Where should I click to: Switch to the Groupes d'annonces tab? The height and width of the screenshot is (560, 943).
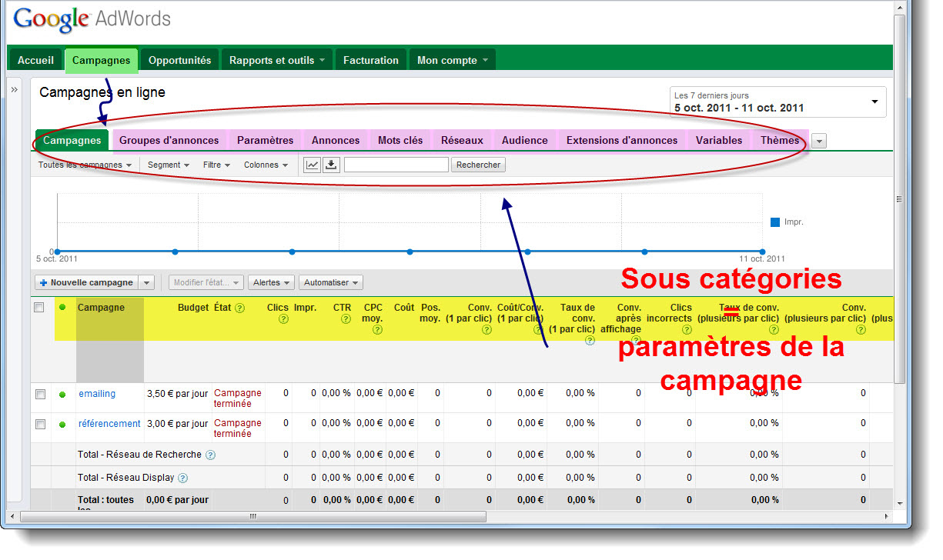[x=169, y=140]
